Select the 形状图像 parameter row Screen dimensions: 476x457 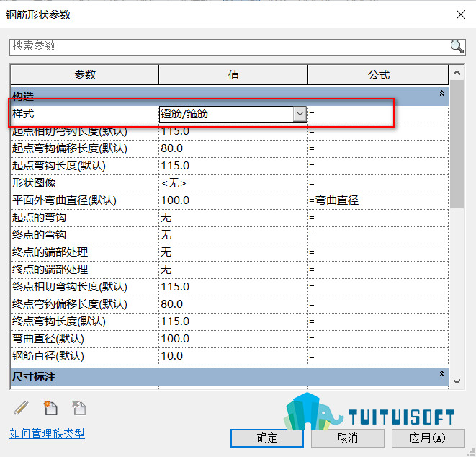click(x=230, y=183)
